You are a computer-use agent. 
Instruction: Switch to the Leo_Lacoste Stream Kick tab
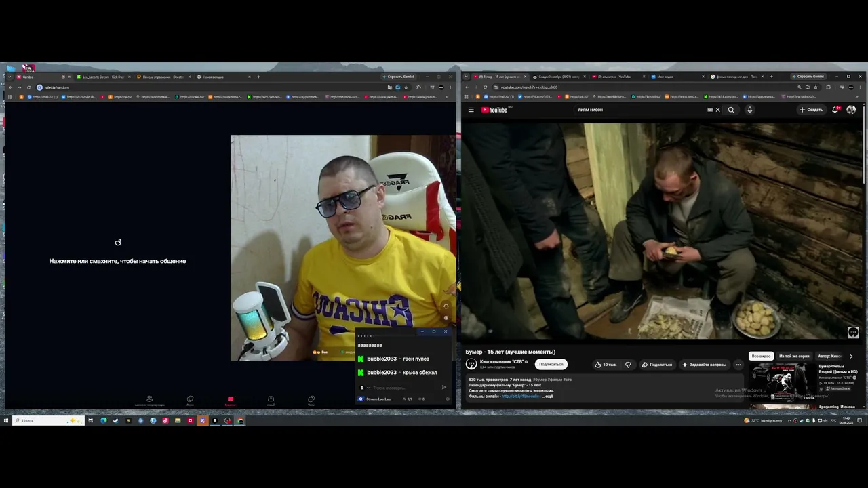click(x=103, y=77)
